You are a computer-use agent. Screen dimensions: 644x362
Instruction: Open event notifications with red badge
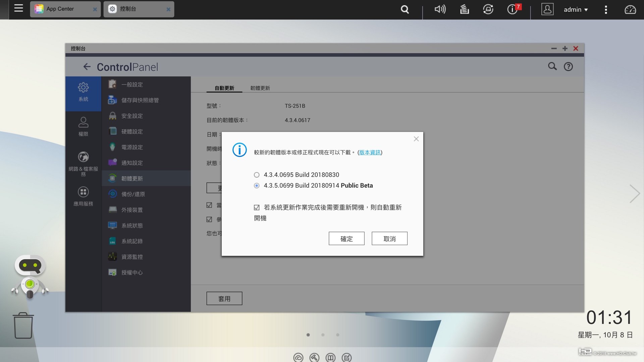coord(513,9)
